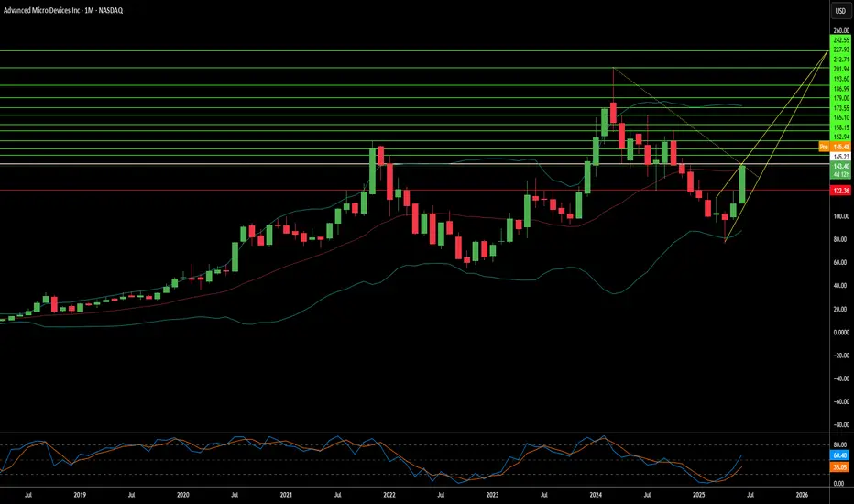Click the red 122.36 price label
The height and width of the screenshot is (504, 854).
[840, 191]
